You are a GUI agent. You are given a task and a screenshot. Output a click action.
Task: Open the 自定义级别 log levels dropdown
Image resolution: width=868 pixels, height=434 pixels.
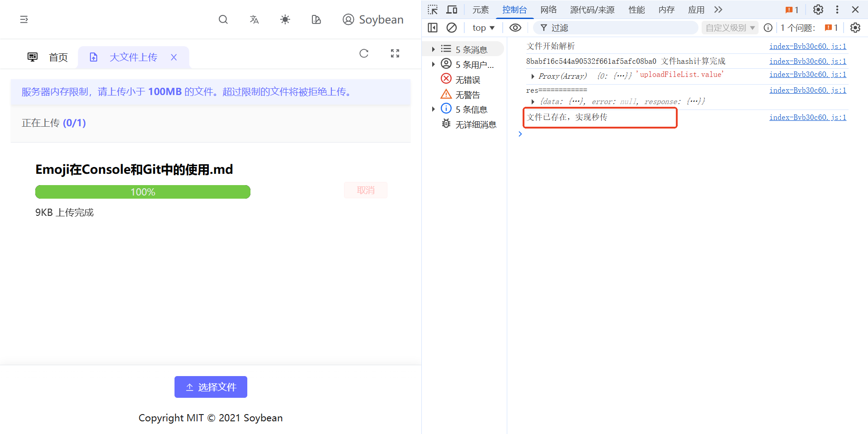click(x=729, y=28)
